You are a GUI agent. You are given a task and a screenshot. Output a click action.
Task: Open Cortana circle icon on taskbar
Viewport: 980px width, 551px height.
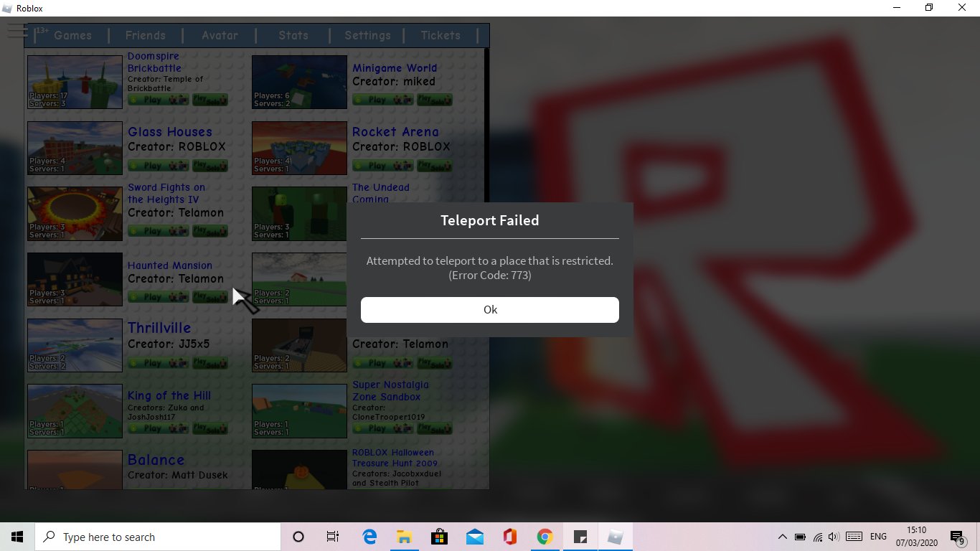[298, 537]
